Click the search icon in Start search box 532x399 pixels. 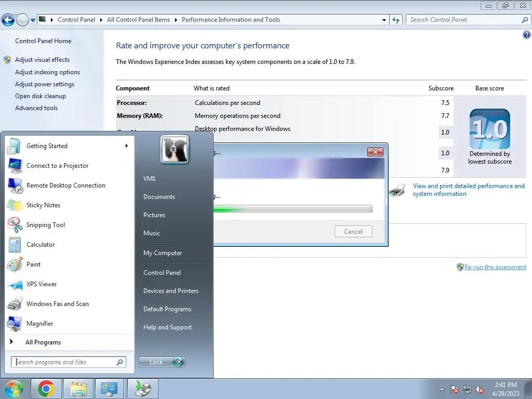coord(119,362)
